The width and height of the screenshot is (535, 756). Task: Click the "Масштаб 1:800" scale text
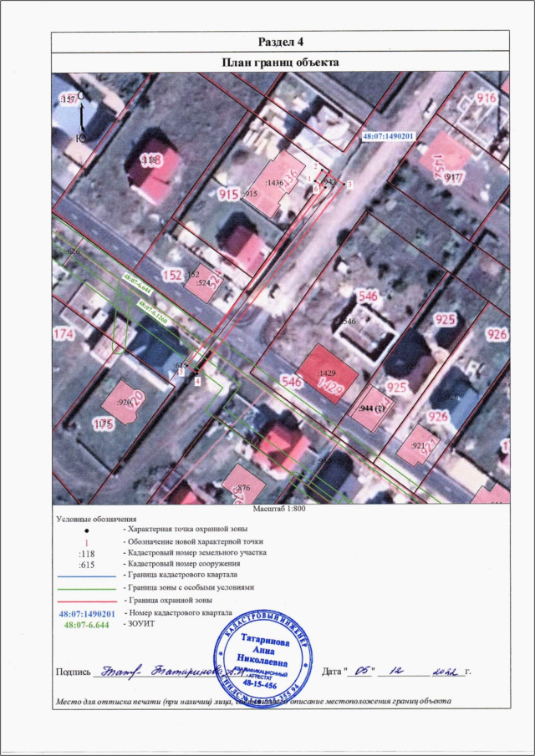tap(280, 508)
